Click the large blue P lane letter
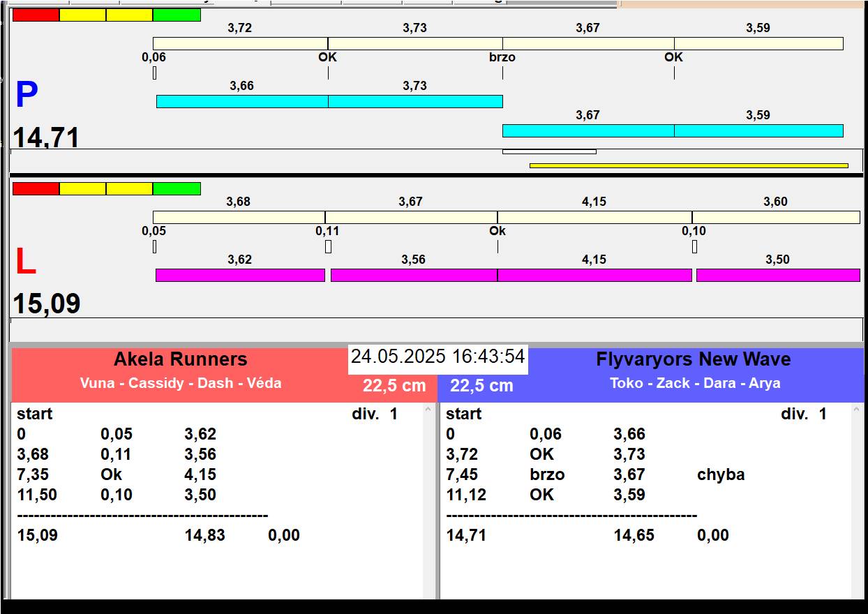 point(27,96)
